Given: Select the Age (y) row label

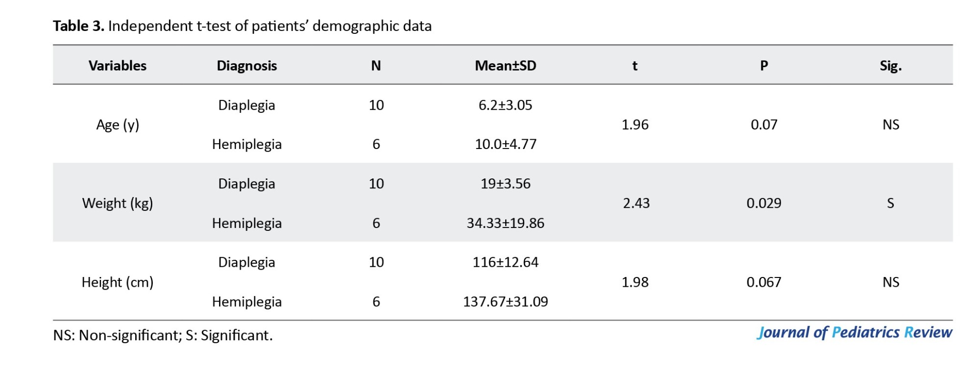Looking at the screenshot, I should pos(118,125).
